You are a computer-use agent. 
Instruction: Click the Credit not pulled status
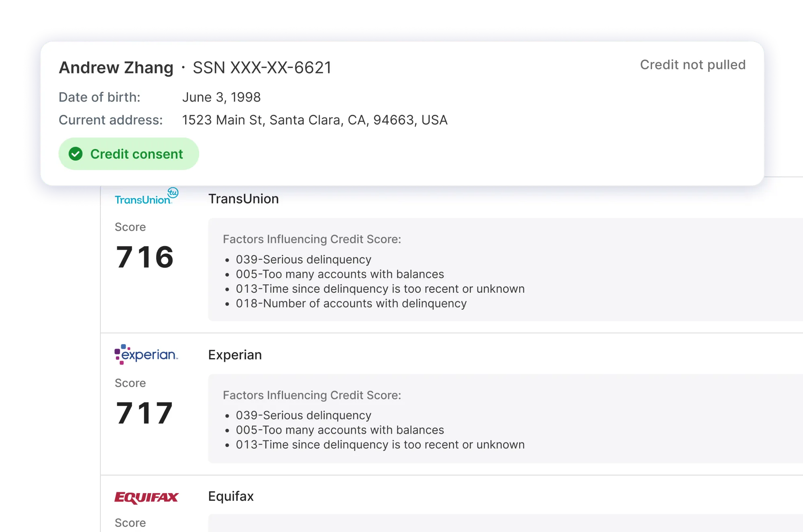[693, 64]
